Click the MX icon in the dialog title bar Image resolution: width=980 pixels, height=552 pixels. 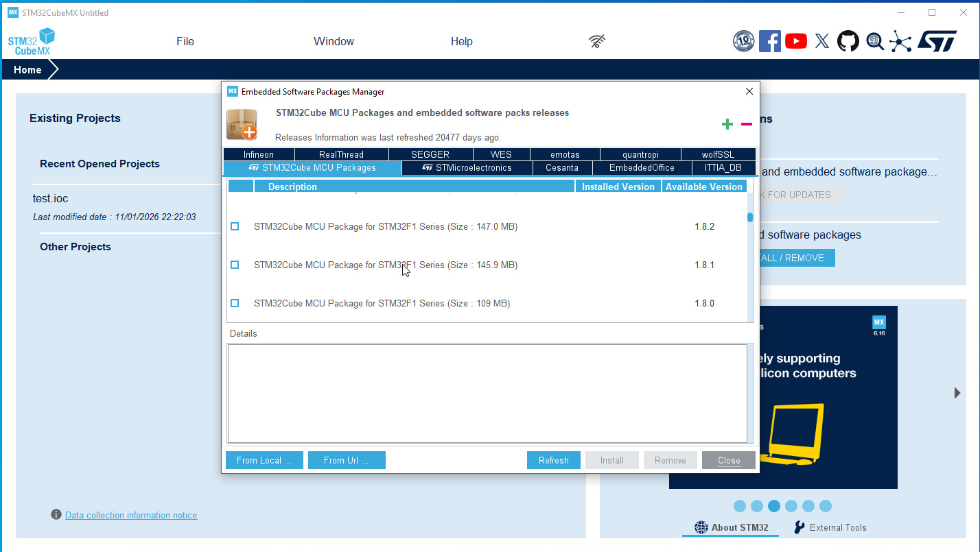pos(233,91)
